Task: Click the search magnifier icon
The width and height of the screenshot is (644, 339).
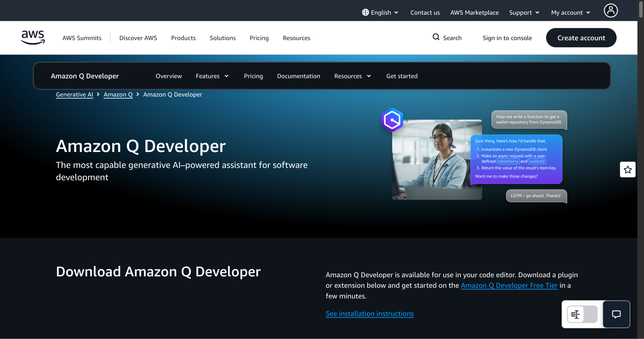Action: [x=436, y=37]
